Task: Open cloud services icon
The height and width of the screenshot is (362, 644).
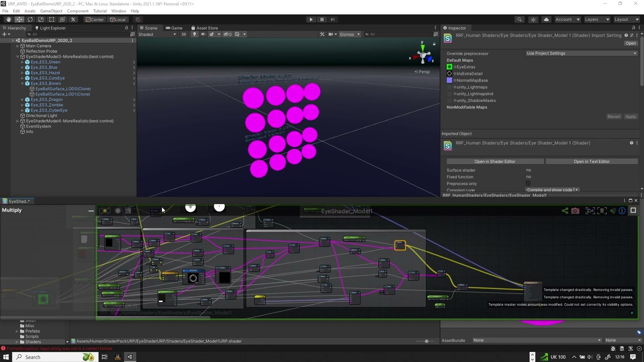Action: pos(546,20)
